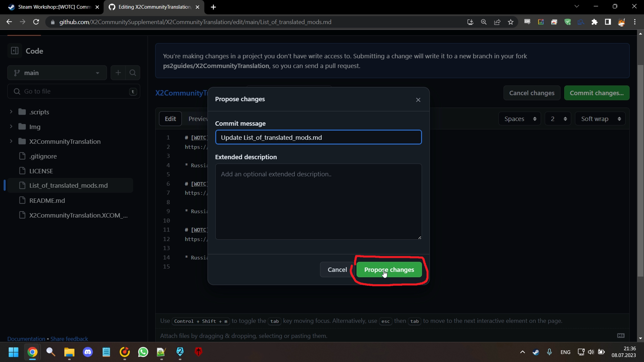Open Discord from the taskbar

[88, 352]
